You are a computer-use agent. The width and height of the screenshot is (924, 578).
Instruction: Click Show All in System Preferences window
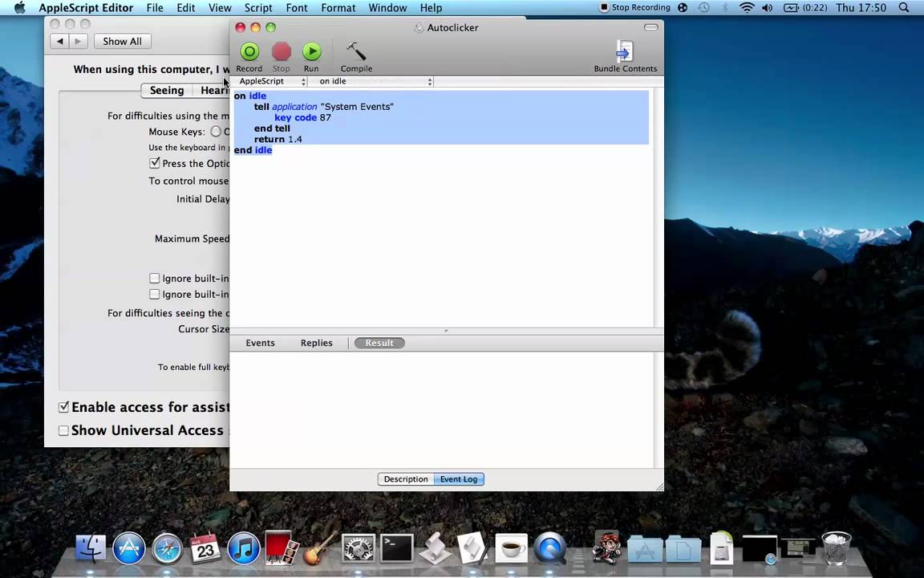[x=122, y=41]
